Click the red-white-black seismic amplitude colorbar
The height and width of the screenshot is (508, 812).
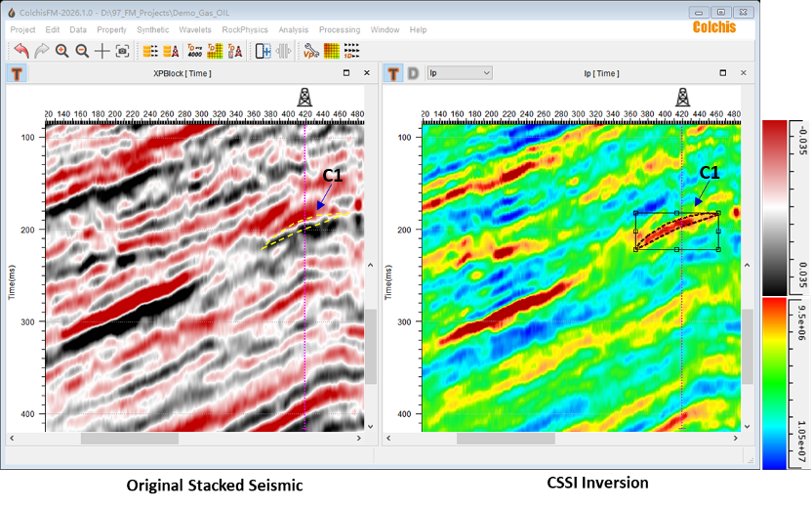(775, 207)
